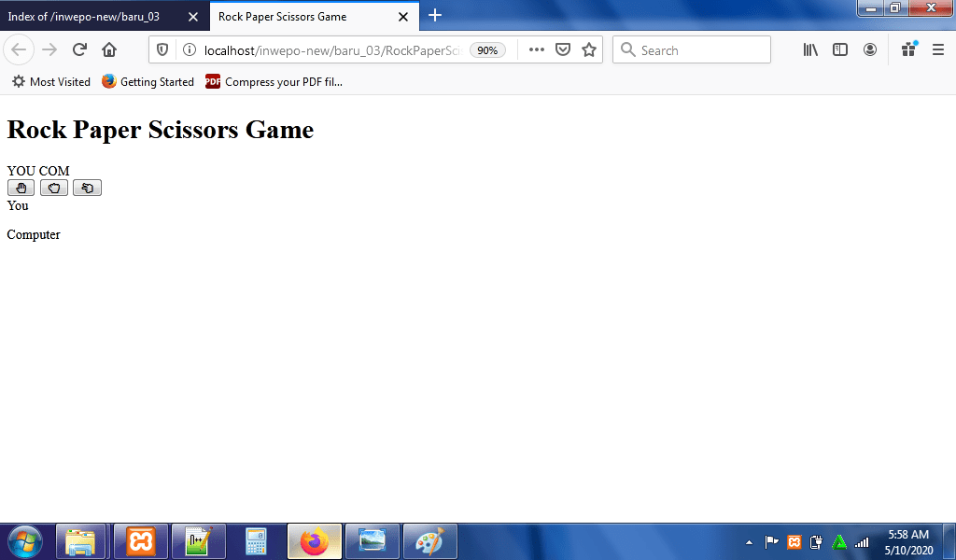This screenshot has height=560, width=956.
Task: Switch to Index of /inwepo-new/baru_03 tab
Action: (83, 17)
